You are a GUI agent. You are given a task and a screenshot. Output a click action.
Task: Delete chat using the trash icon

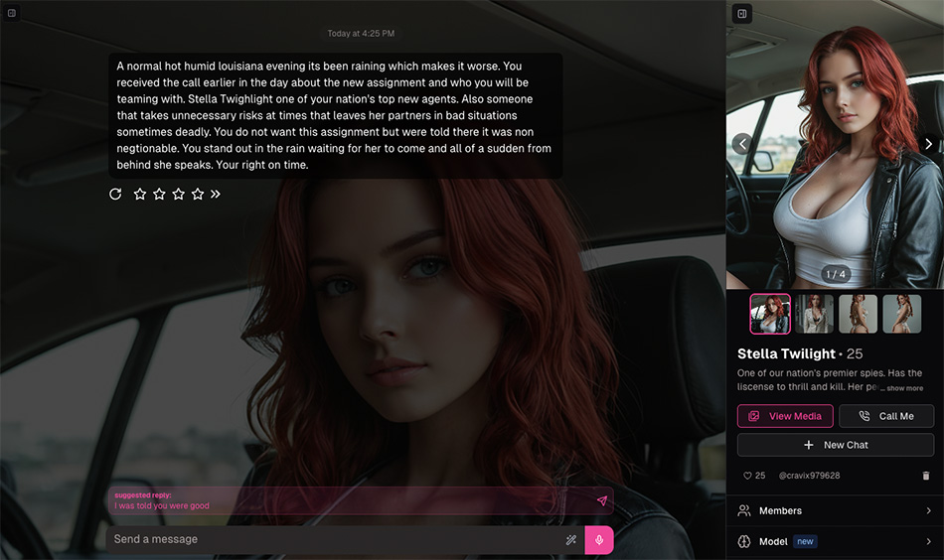point(926,476)
